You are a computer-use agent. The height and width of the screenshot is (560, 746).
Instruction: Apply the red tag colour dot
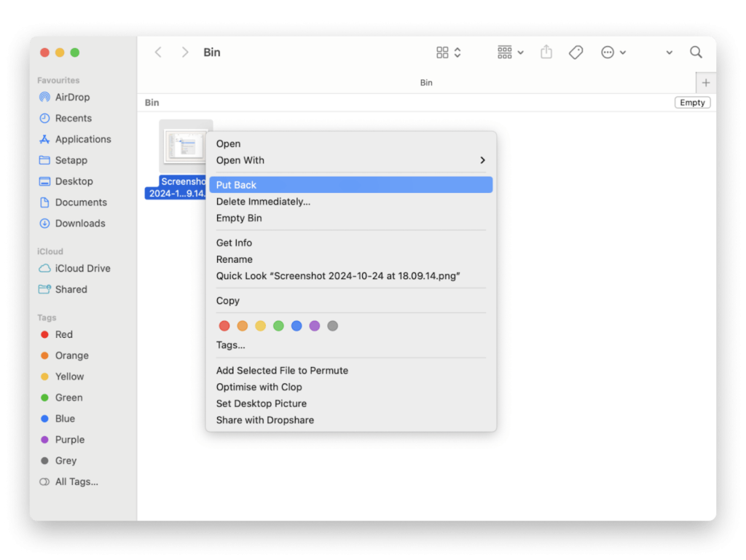click(x=224, y=326)
